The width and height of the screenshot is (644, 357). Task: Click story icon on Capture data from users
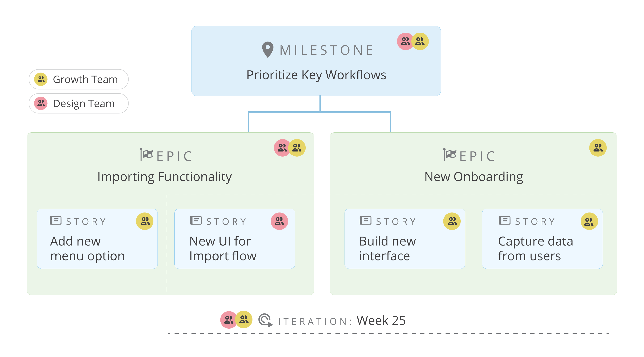pyautogui.click(x=505, y=220)
